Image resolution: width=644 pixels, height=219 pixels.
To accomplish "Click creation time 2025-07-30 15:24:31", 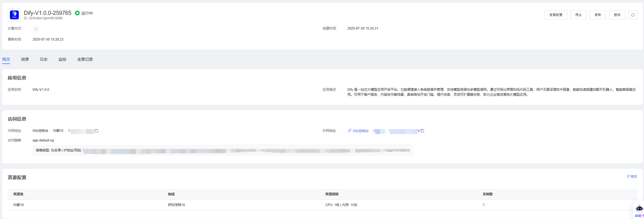I will point(363,28).
